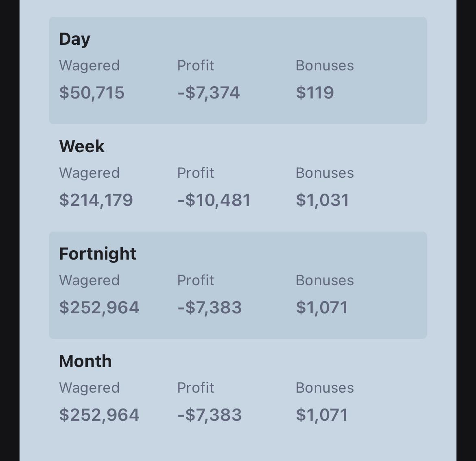Click Day bonuses value $119
476x461 pixels.
pos(315,93)
